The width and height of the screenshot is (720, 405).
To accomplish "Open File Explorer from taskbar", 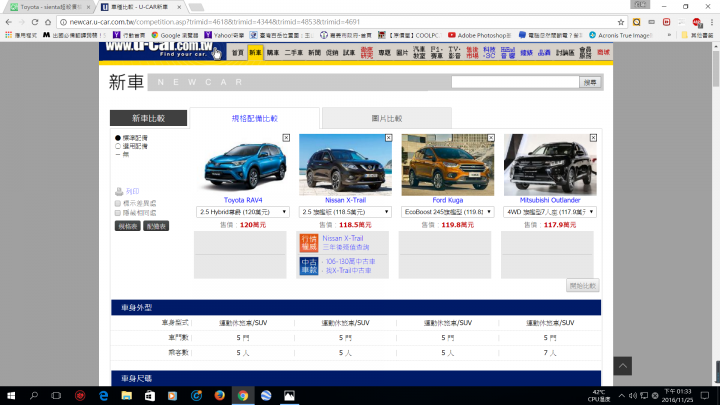I will pyautogui.click(x=126, y=395).
